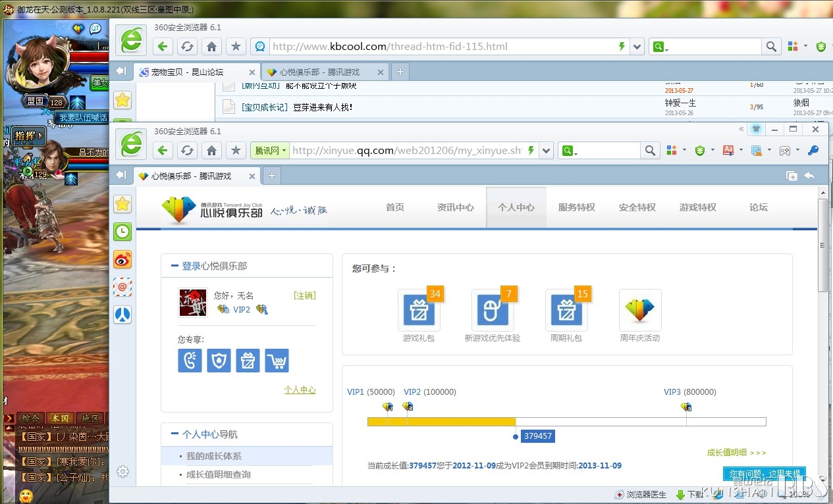Open 周期礼包 periodic gift icon

pyautogui.click(x=566, y=310)
